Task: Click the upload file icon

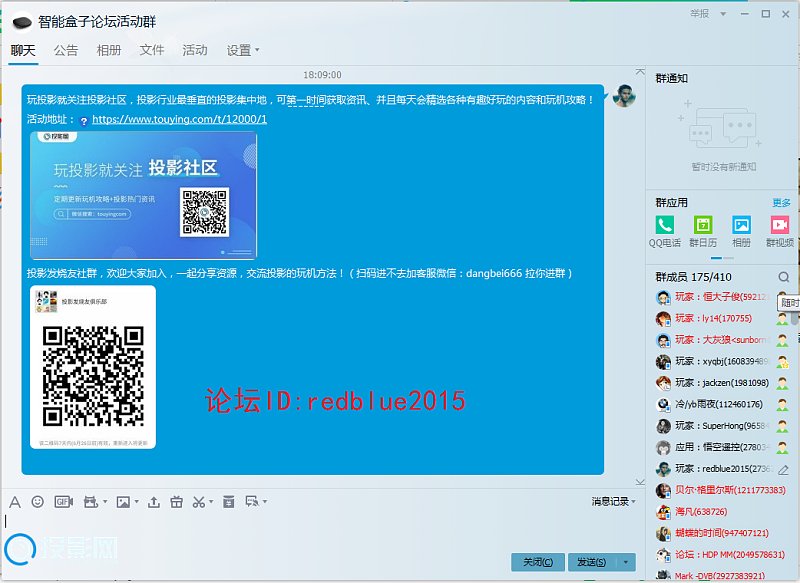Action: 154,502
